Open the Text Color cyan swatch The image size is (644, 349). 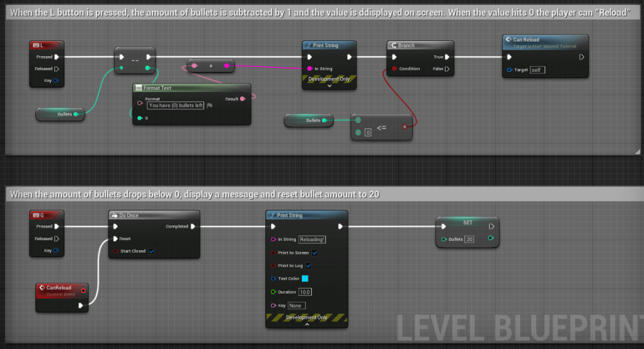coord(305,278)
